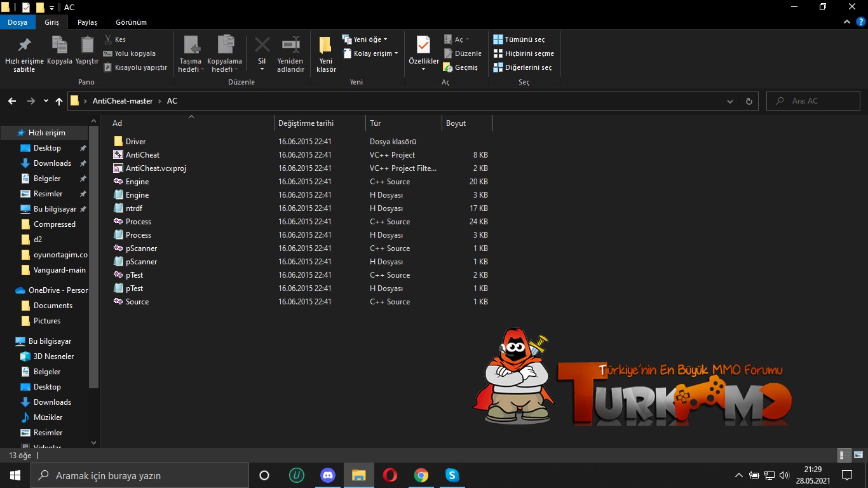Viewport: 868px width, 488px height.
Task: Open the Dosya tab
Action: [18, 22]
